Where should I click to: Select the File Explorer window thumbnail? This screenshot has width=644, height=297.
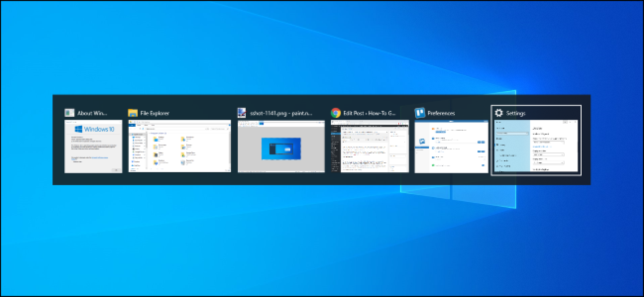(180, 147)
